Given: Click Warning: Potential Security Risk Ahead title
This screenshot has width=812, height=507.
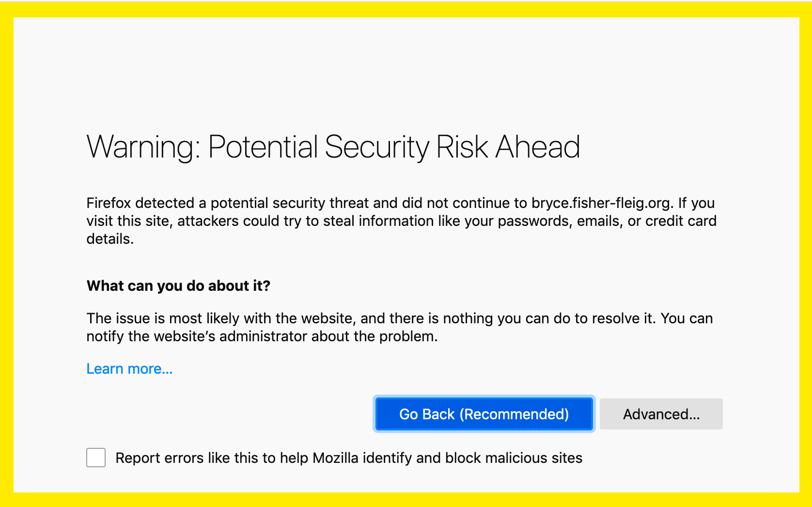Looking at the screenshot, I should click(333, 147).
